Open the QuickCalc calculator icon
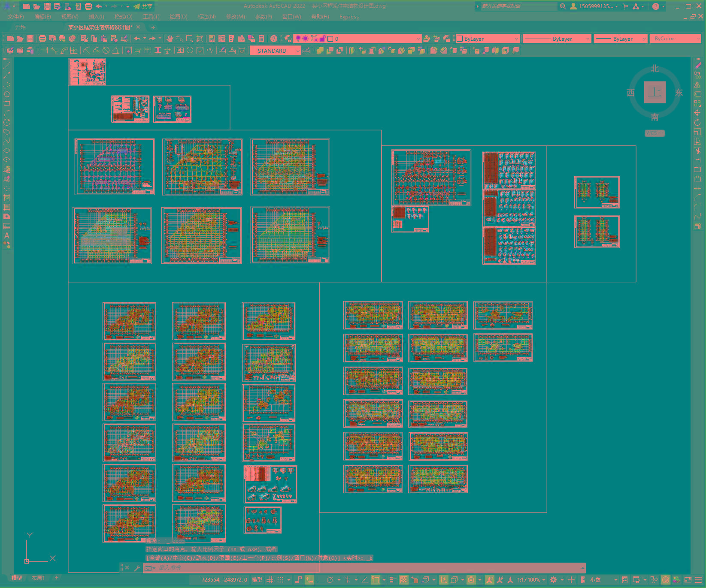Screen dimensions: 706x588 point(261,39)
